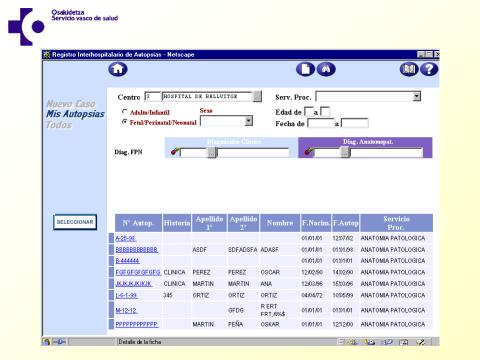480x360 pixels.
Task: Click the SDFADSFA surname cell
Action: (x=243, y=250)
